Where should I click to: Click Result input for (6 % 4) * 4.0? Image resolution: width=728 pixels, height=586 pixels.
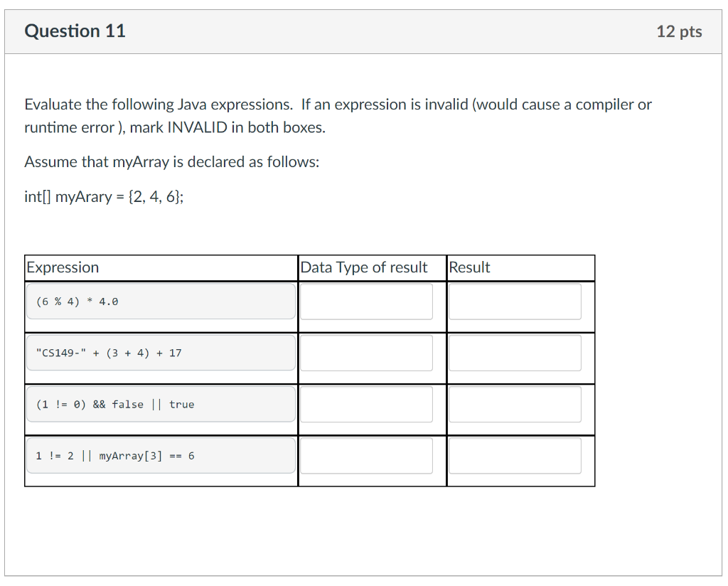point(515,301)
